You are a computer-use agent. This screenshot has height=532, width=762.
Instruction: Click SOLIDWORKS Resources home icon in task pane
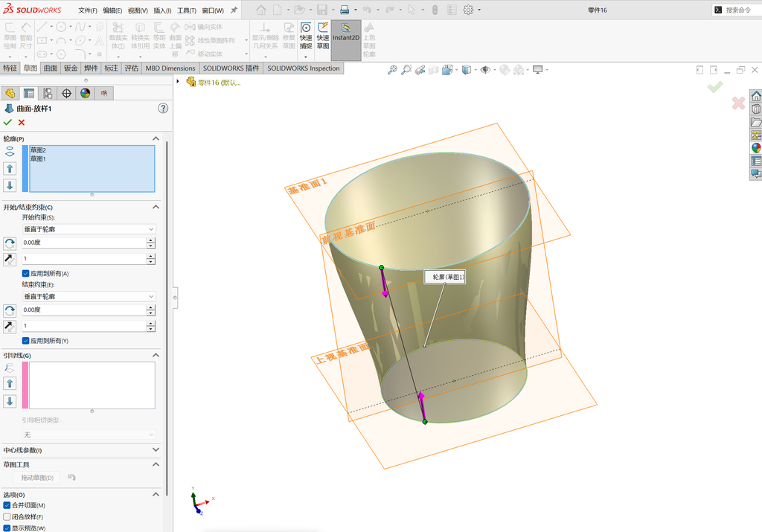pos(756,96)
